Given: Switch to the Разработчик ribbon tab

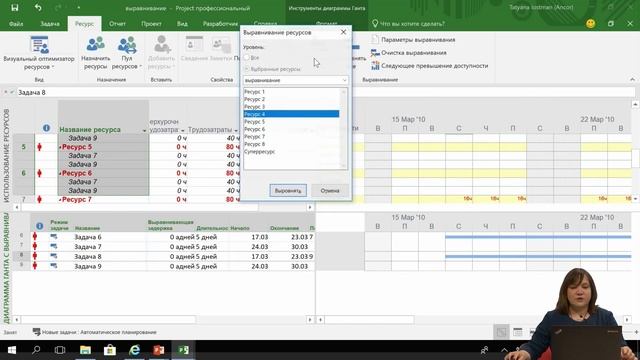Looking at the screenshot, I should click(220, 24).
